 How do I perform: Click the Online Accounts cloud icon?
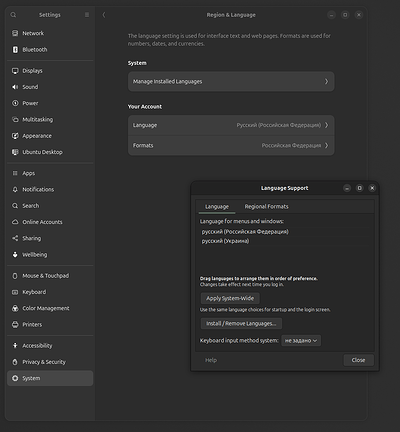click(x=15, y=222)
